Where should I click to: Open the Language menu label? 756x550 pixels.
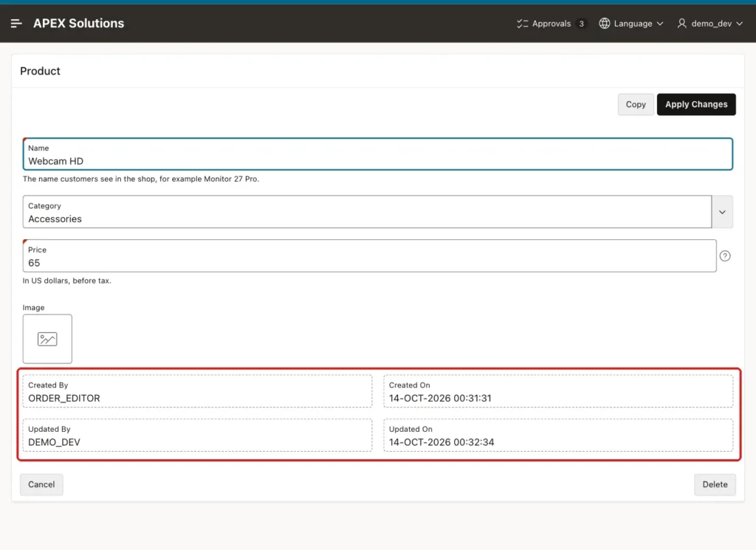coord(633,24)
